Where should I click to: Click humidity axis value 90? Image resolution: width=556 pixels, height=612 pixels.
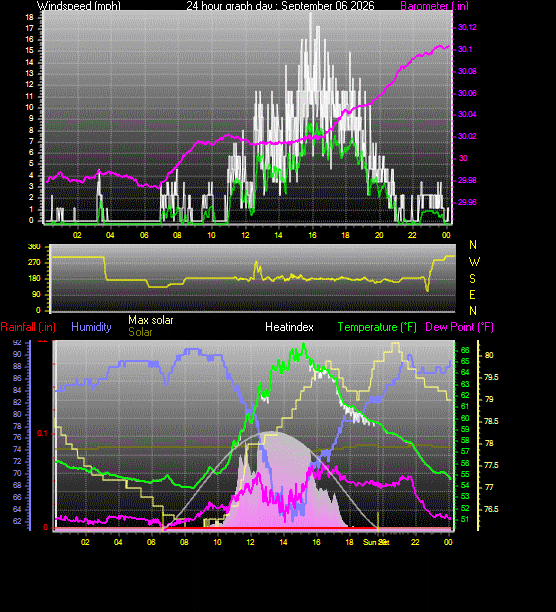(17, 355)
